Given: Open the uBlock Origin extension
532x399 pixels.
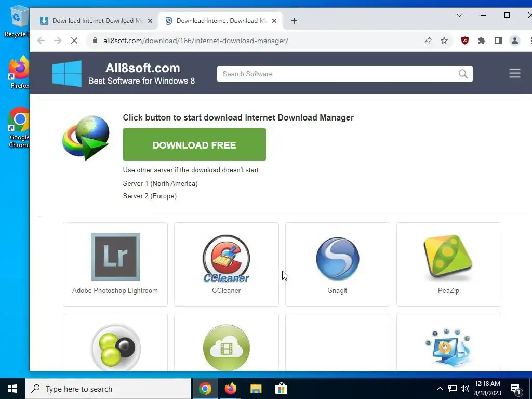Looking at the screenshot, I should coord(465,41).
